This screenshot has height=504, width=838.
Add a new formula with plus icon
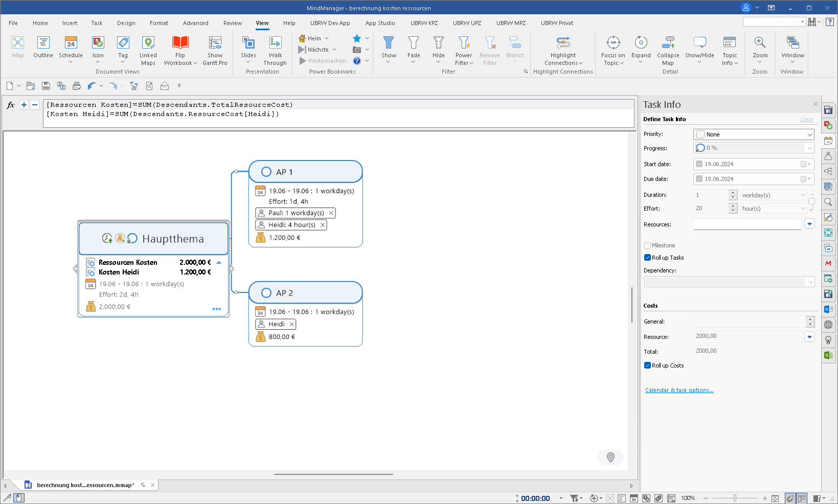point(24,105)
